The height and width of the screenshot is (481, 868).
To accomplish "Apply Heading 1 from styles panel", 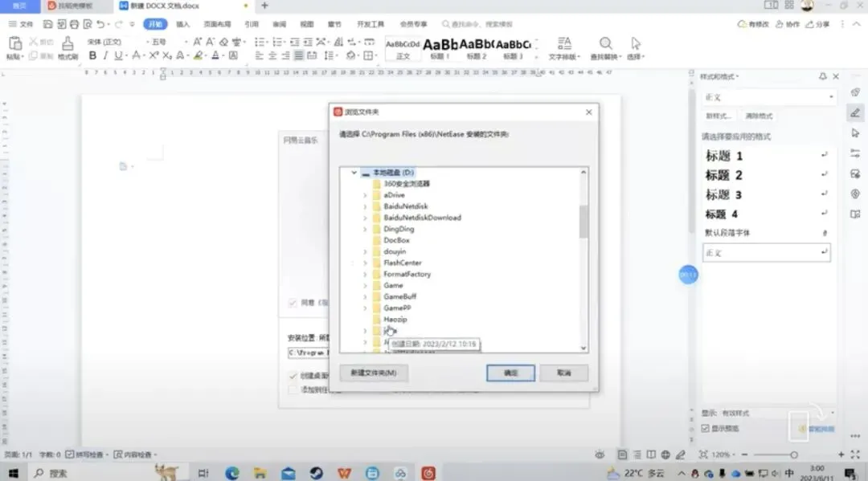I will coord(767,156).
